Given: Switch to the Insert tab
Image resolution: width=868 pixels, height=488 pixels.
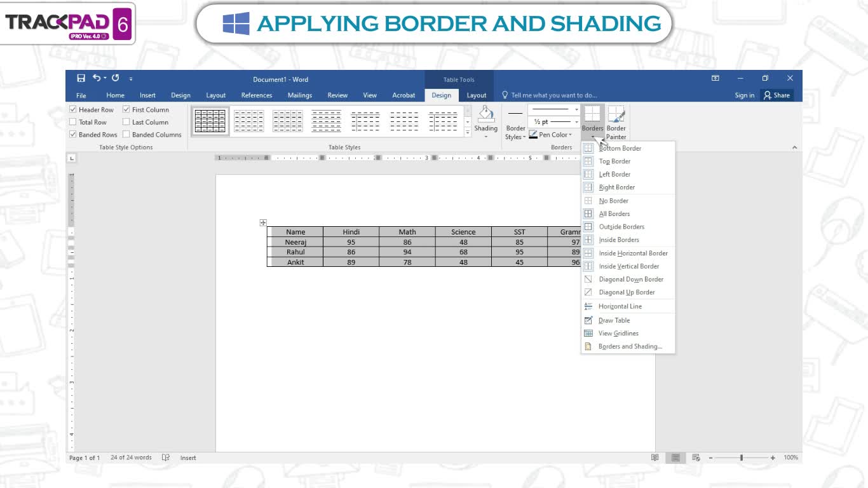Looking at the screenshot, I should click(x=147, y=95).
